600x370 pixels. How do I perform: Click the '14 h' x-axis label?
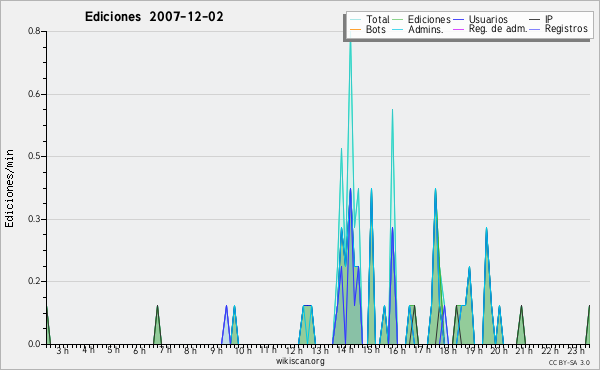(346, 350)
